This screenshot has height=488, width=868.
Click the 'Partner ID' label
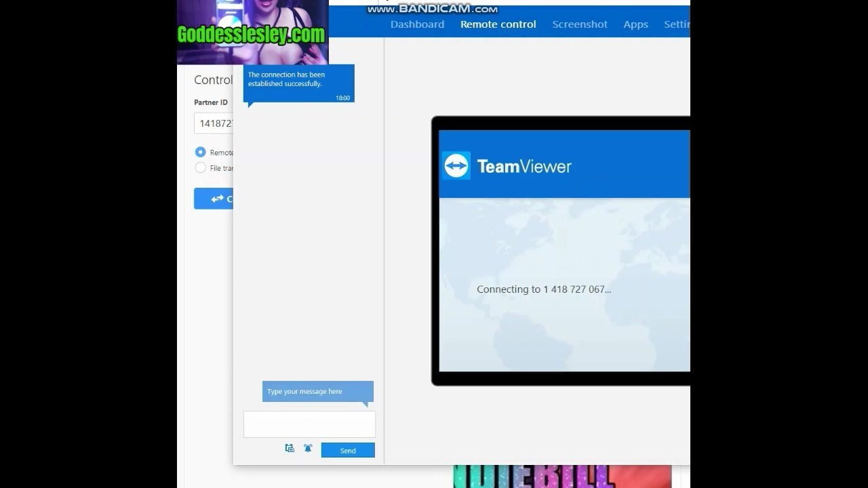211,102
